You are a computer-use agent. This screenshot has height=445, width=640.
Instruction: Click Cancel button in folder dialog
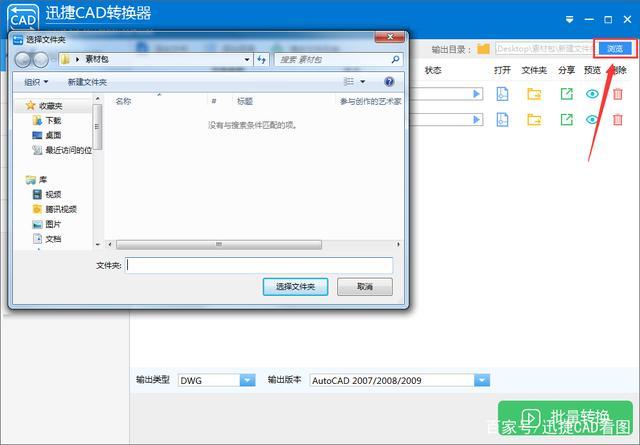coord(365,287)
